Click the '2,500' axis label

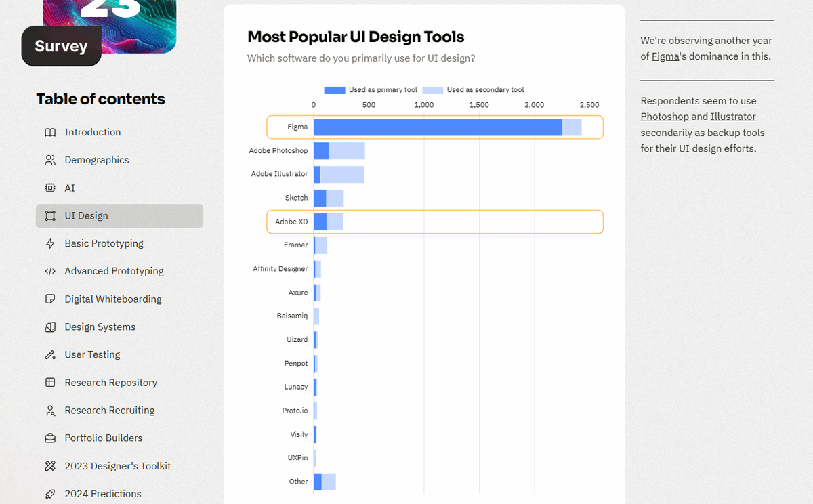(x=589, y=105)
